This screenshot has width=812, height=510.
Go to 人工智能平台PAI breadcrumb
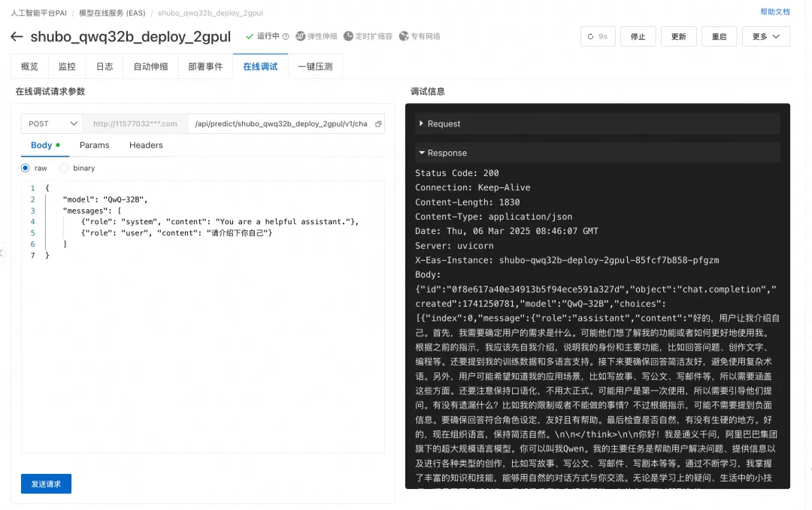click(x=39, y=13)
